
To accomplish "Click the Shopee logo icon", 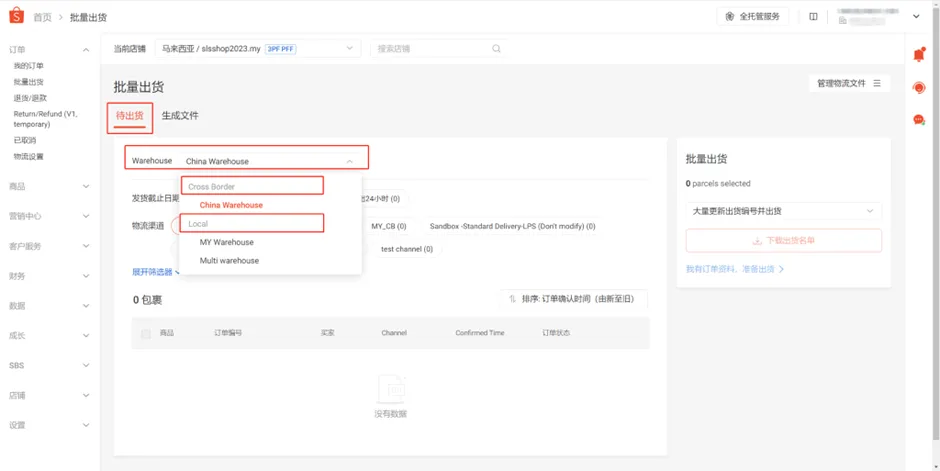I will [16, 16].
